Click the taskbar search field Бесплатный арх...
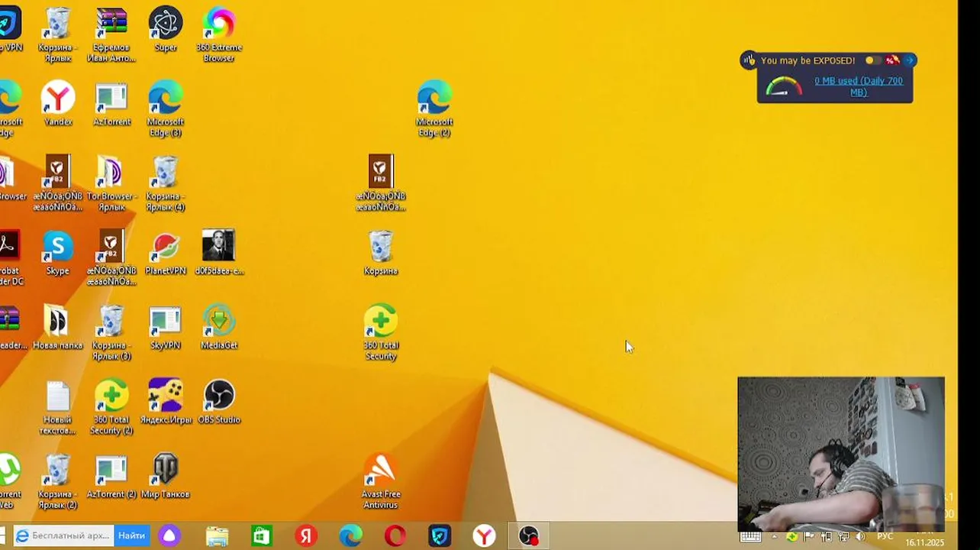 pyautogui.click(x=63, y=535)
